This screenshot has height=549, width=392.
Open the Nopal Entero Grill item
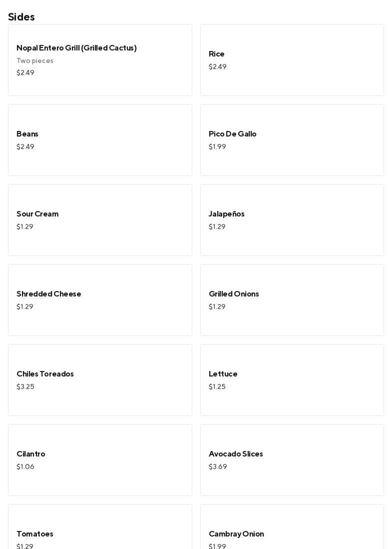click(100, 59)
